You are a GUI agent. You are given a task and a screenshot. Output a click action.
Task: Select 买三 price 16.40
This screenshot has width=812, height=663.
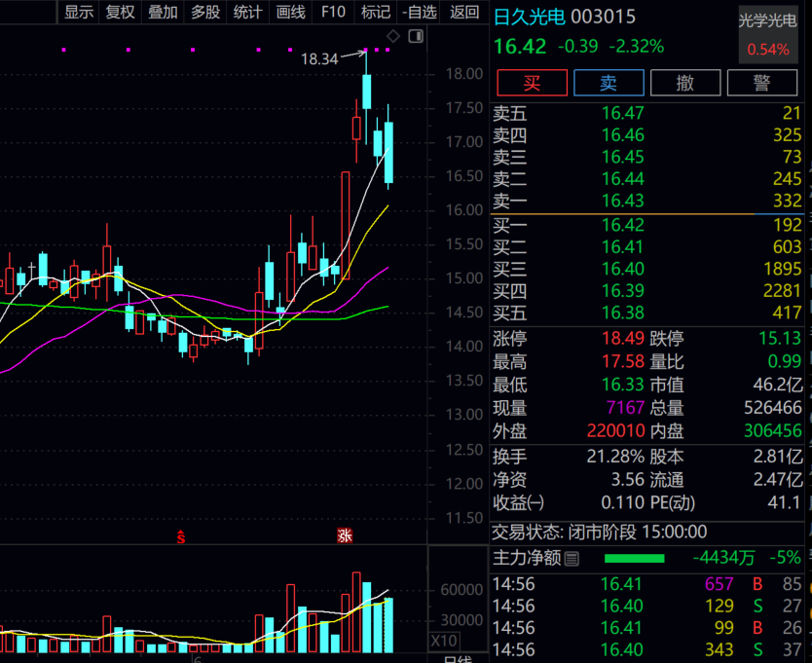622,269
